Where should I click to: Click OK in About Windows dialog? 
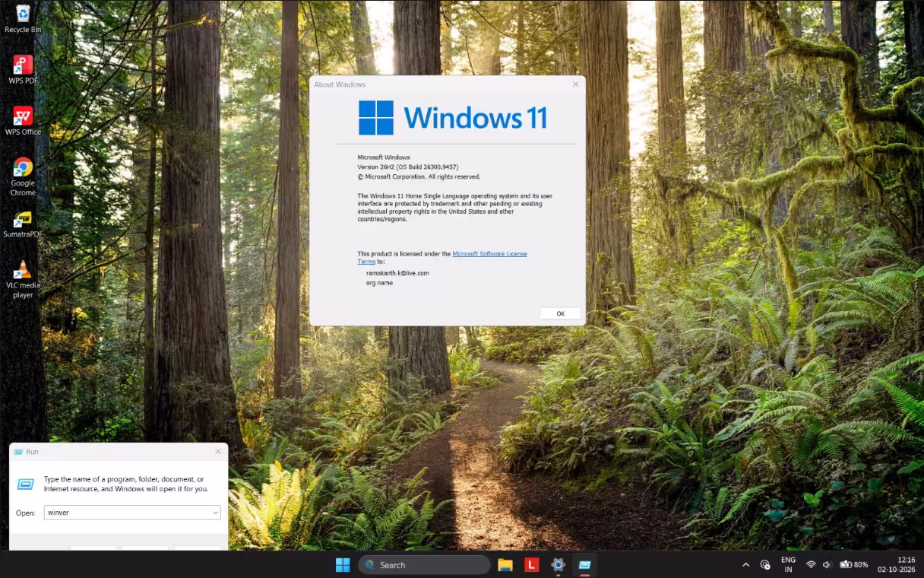[x=560, y=313]
